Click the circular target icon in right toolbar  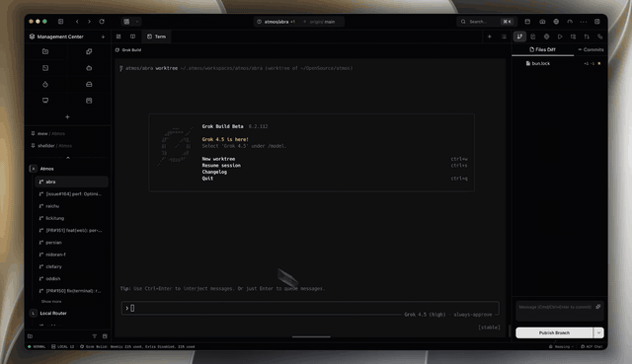(546, 36)
